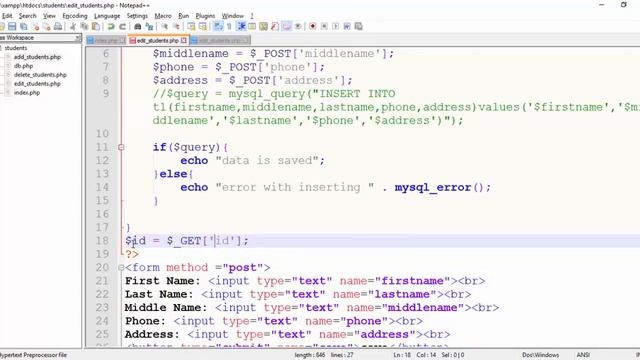640x360 pixels.
Task: Open the Settings menu
Action: click(x=137, y=16)
